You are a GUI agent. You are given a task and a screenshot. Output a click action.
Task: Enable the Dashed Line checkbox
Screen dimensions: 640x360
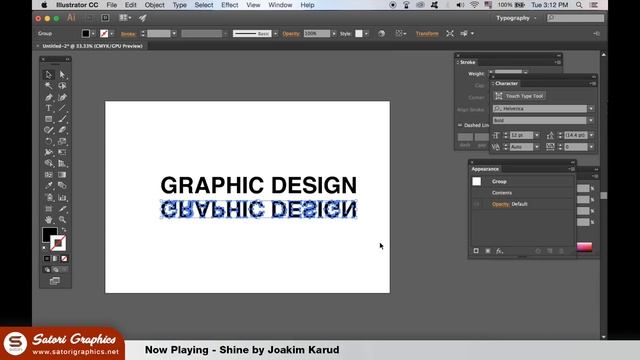(x=460, y=125)
